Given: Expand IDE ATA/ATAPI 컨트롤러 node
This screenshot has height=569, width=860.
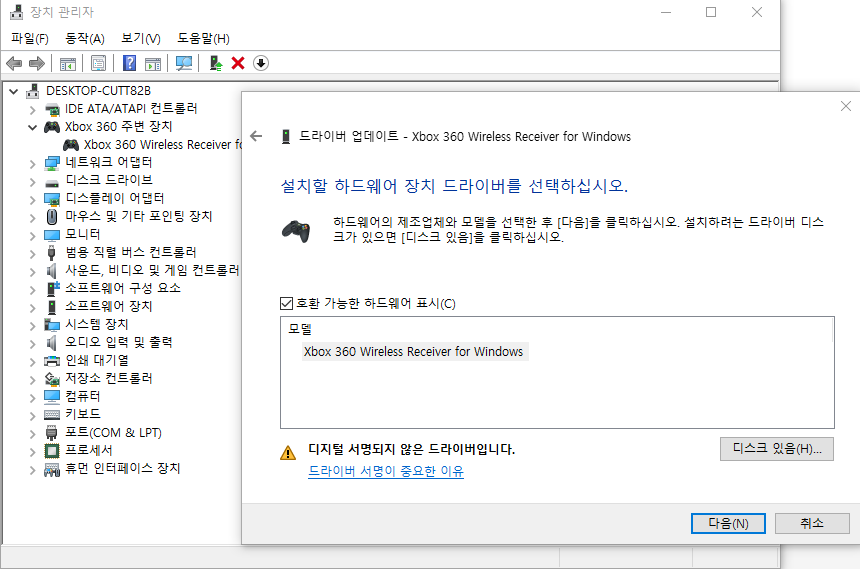Looking at the screenshot, I should coord(32,110).
